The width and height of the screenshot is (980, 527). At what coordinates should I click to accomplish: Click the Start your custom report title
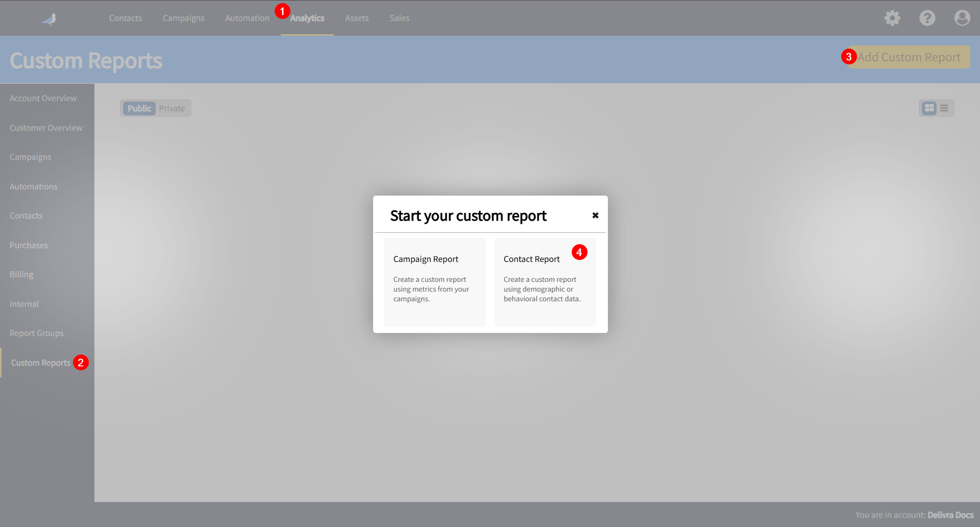468,216
